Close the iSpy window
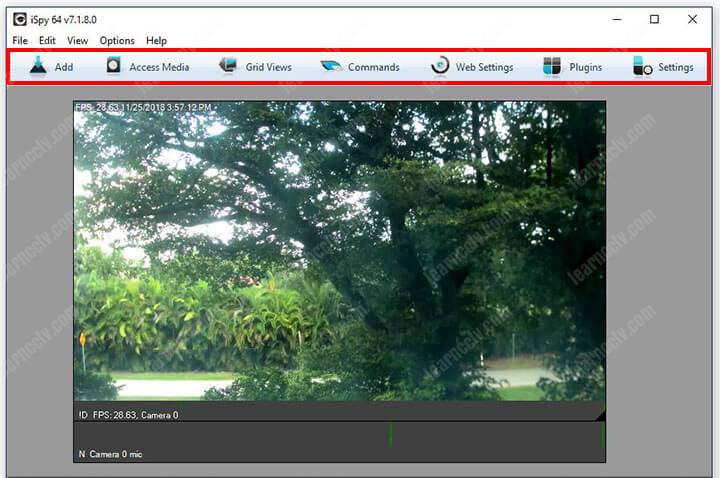 (x=692, y=19)
